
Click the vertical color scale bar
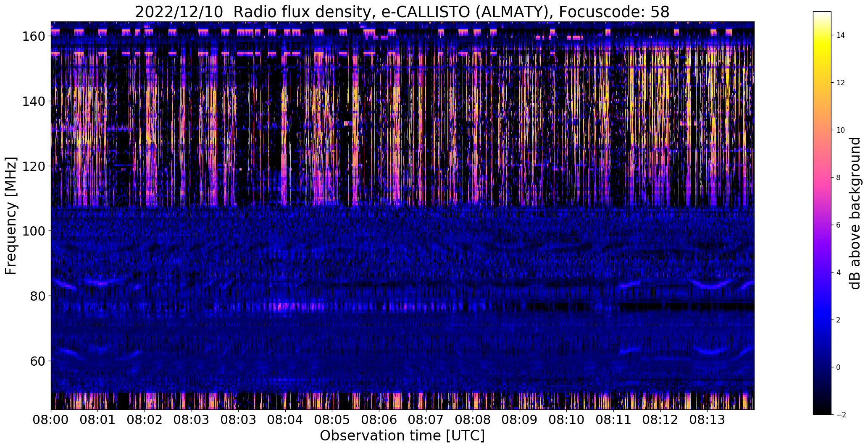point(822,213)
